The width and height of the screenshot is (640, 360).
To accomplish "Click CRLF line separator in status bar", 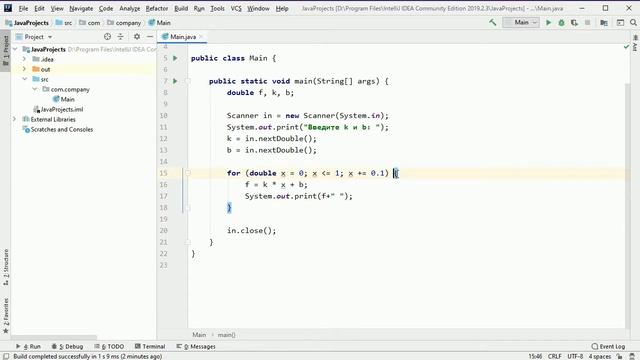I will coord(554,356).
